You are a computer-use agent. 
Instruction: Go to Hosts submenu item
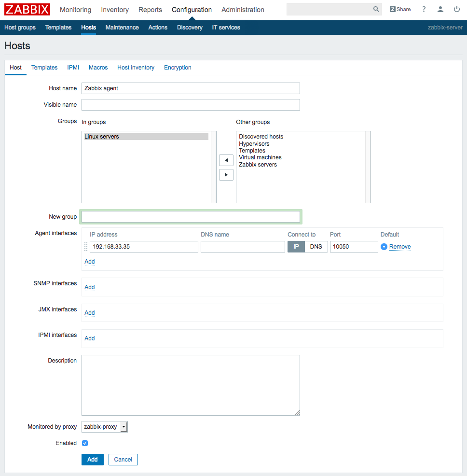pyautogui.click(x=89, y=28)
